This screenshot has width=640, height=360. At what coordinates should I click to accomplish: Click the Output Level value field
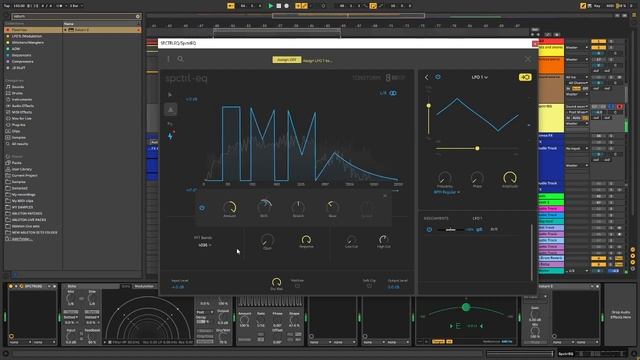click(x=393, y=287)
